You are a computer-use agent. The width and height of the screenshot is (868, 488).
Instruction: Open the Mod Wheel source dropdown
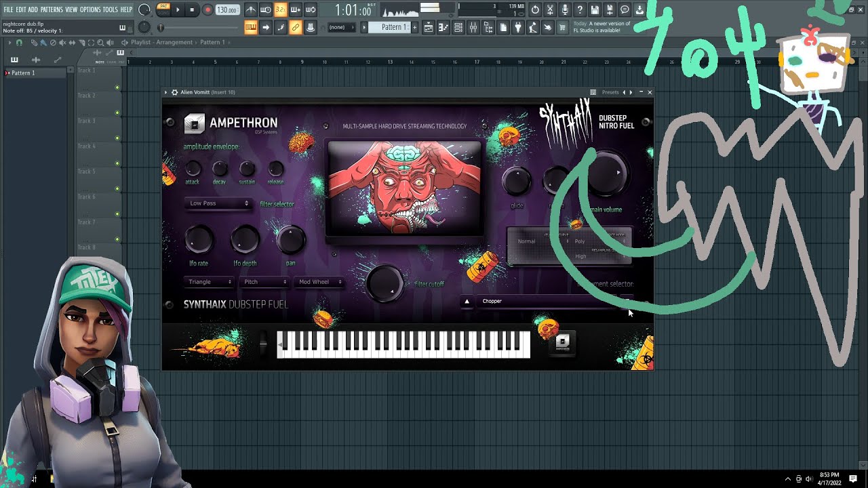319,282
